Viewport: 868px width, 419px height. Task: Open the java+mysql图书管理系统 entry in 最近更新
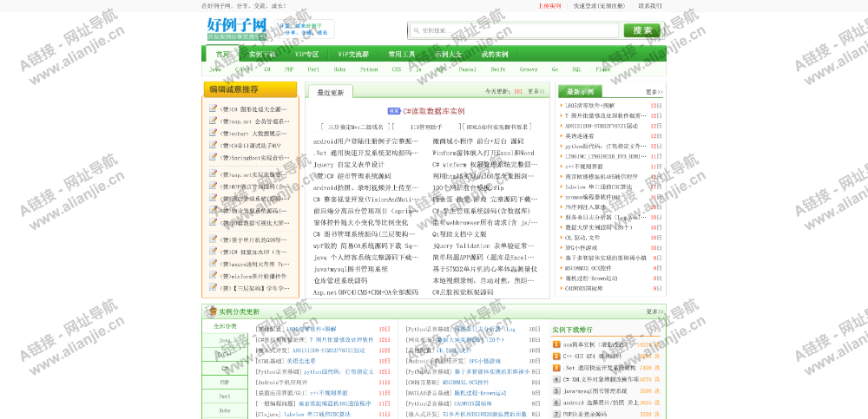(351, 269)
